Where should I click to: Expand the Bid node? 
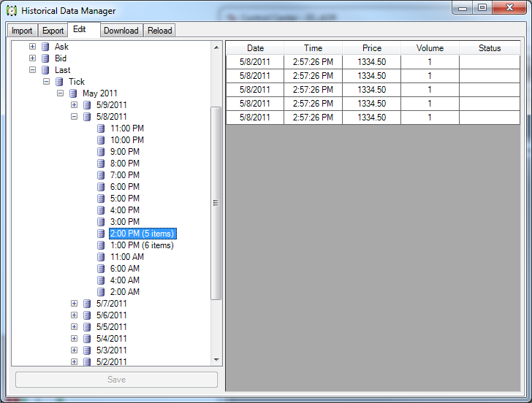[x=33, y=58]
